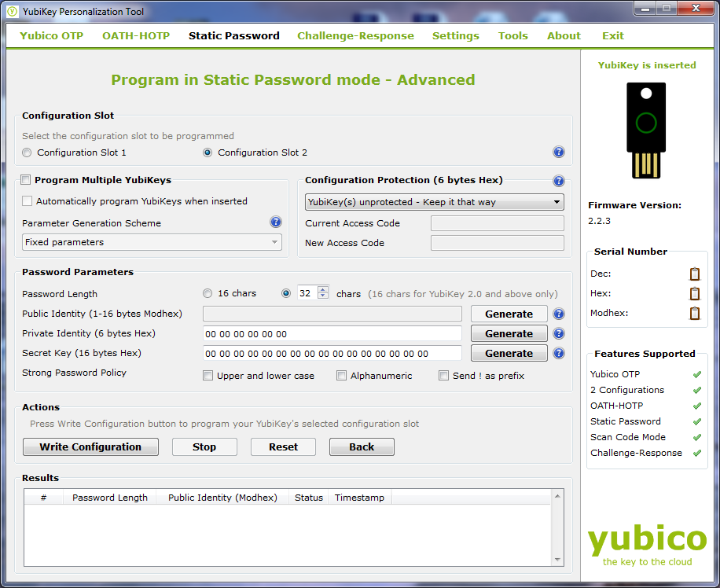Generate a Secret Key

tap(509, 354)
